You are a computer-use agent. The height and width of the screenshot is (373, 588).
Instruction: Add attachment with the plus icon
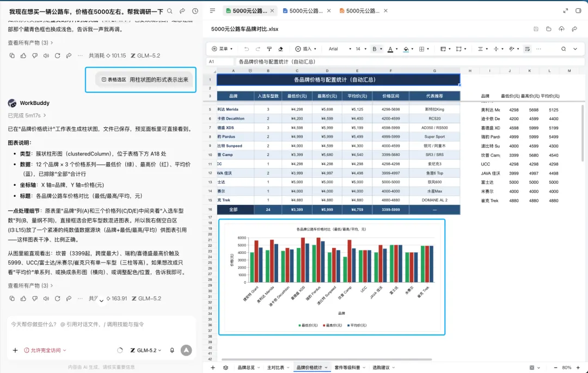click(15, 350)
